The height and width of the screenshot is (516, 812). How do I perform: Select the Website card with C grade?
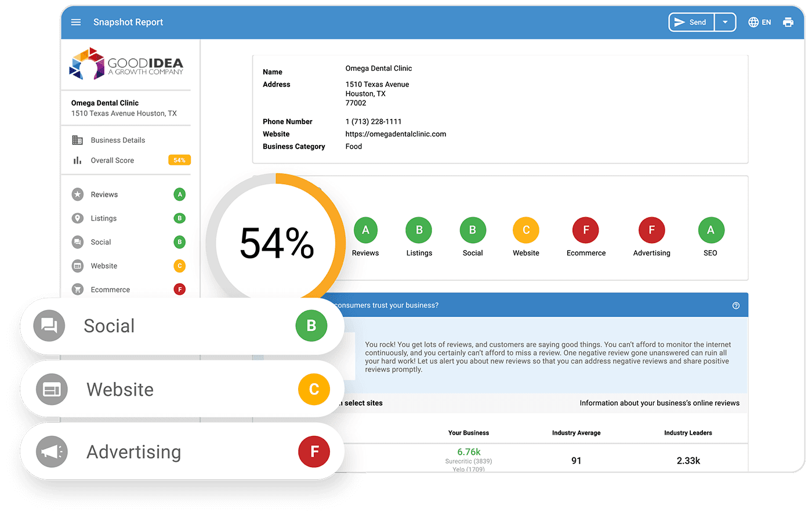tap(182, 389)
